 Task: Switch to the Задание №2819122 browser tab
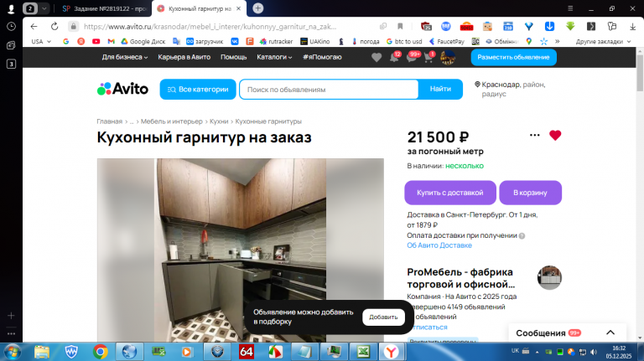point(106,8)
